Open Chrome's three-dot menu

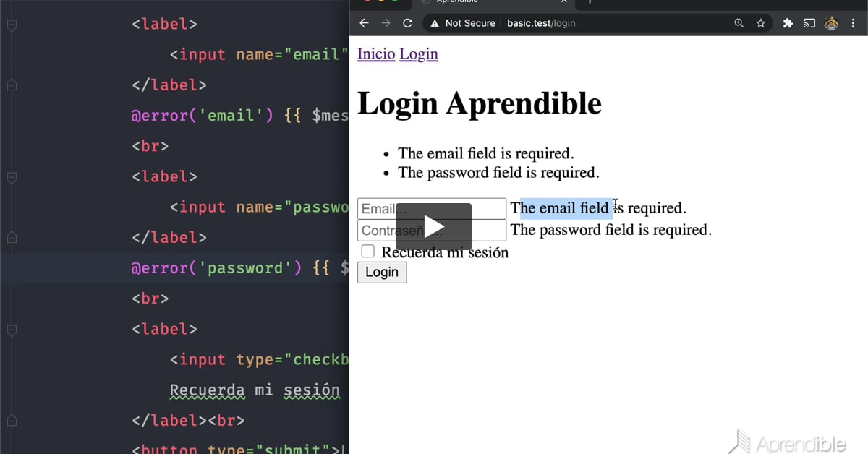(854, 23)
